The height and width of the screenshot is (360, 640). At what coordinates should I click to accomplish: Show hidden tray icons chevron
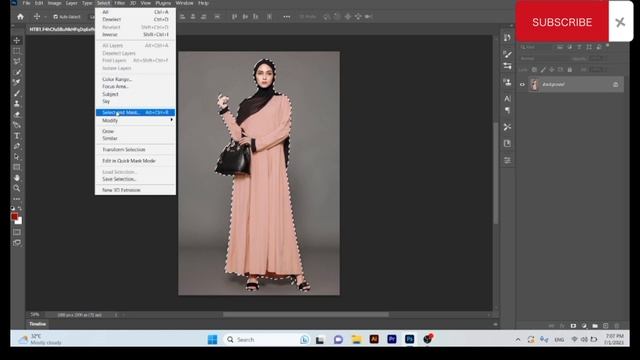pos(518,340)
